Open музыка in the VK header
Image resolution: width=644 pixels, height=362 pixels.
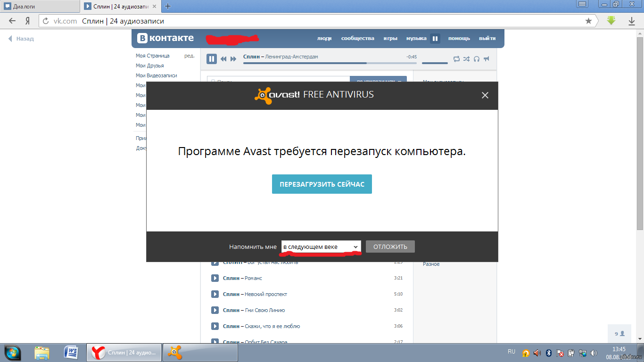point(416,39)
